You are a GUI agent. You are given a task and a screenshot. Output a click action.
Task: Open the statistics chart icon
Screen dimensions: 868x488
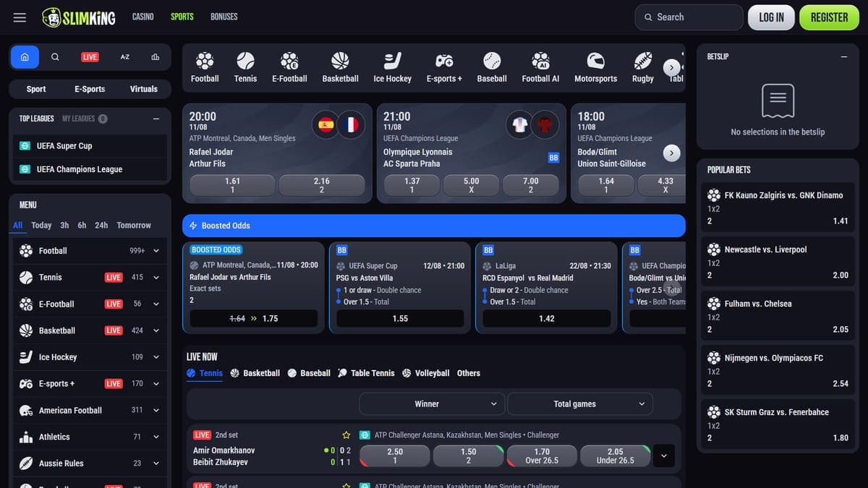coord(156,56)
